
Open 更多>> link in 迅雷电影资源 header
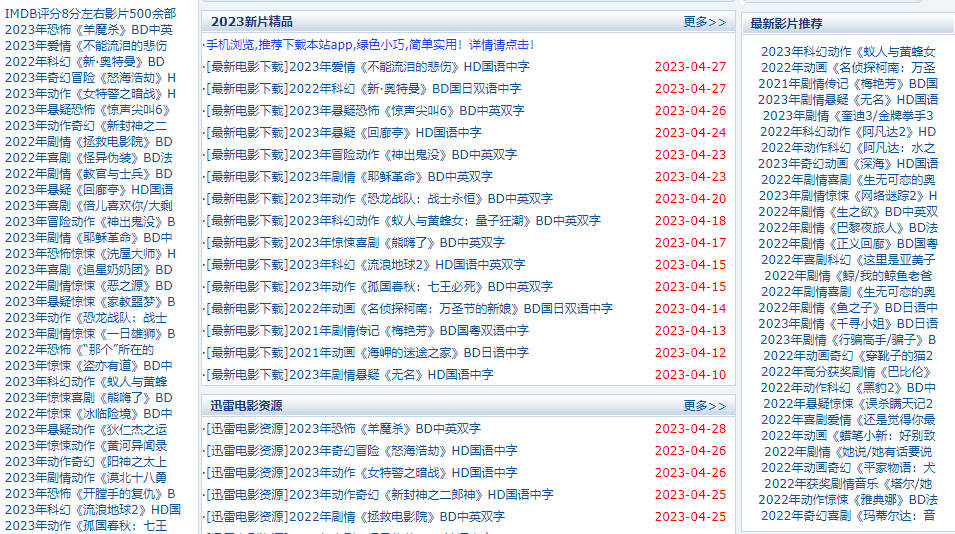(705, 406)
